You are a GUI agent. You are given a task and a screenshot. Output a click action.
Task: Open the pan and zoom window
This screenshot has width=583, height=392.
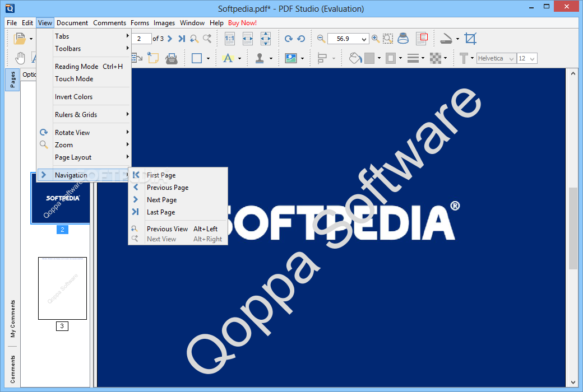point(422,39)
